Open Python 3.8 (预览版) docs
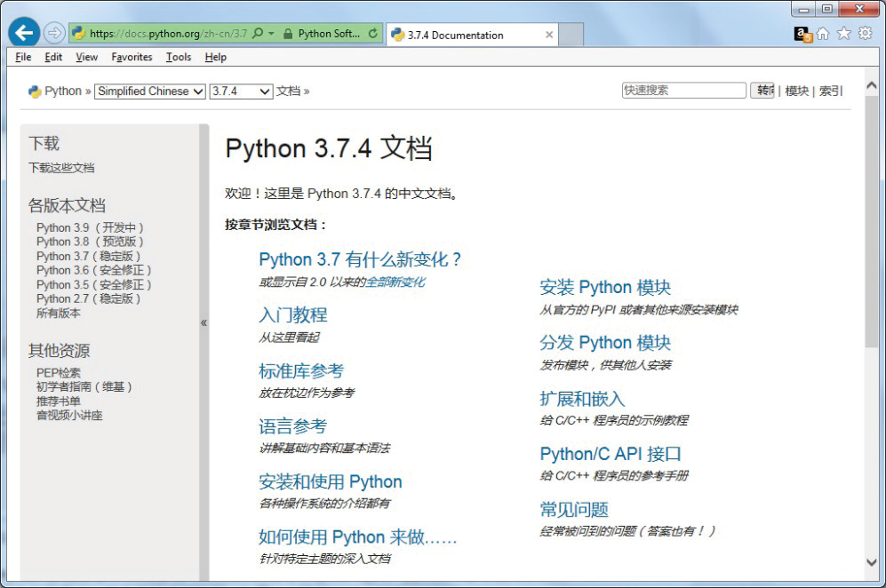This screenshot has width=886, height=588. tap(90, 242)
